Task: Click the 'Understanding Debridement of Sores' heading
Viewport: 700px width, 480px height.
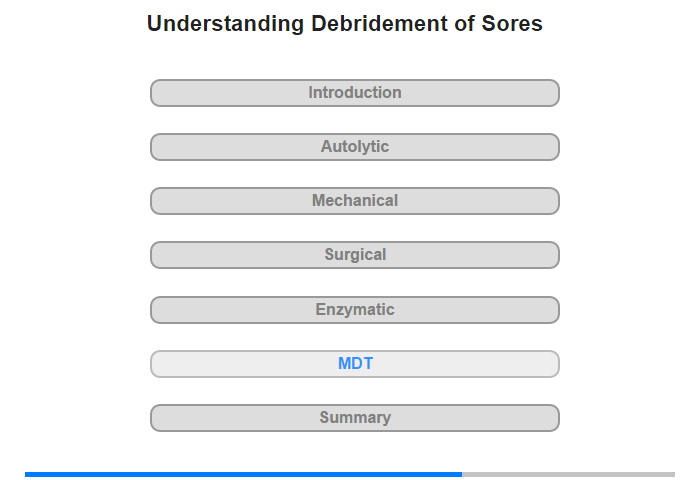Action: click(x=344, y=24)
